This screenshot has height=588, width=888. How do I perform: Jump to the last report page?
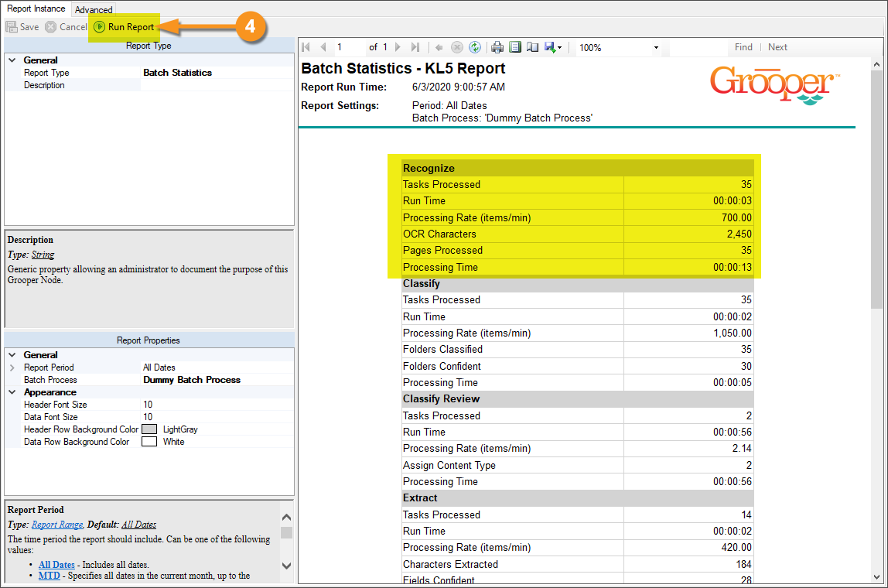click(x=415, y=47)
